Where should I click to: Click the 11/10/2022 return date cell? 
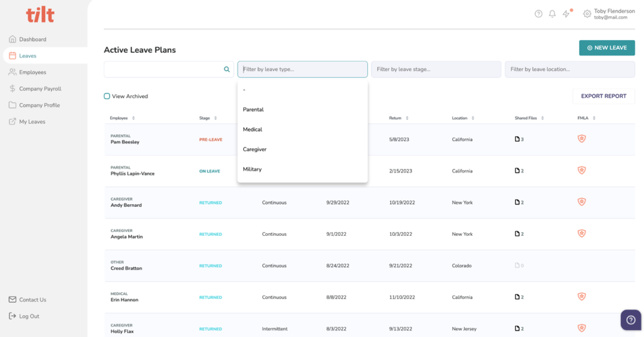[402, 297]
